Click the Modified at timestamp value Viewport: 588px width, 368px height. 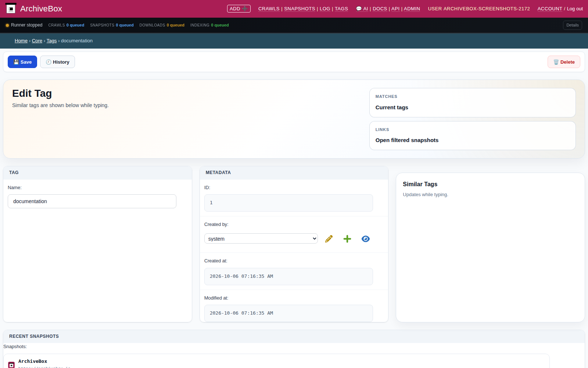[x=288, y=313]
